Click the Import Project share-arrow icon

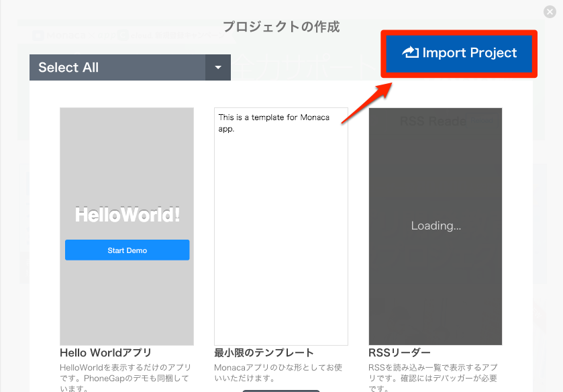click(410, 53)
